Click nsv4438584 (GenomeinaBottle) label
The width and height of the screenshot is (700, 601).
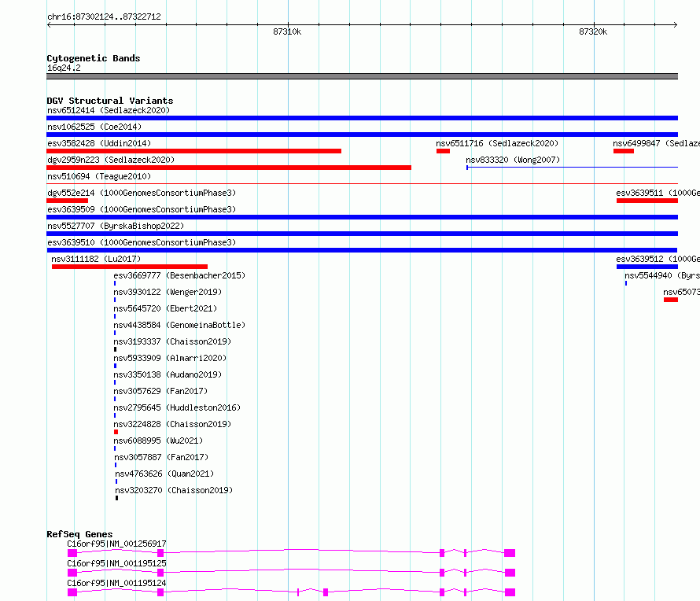coord(179,325)
